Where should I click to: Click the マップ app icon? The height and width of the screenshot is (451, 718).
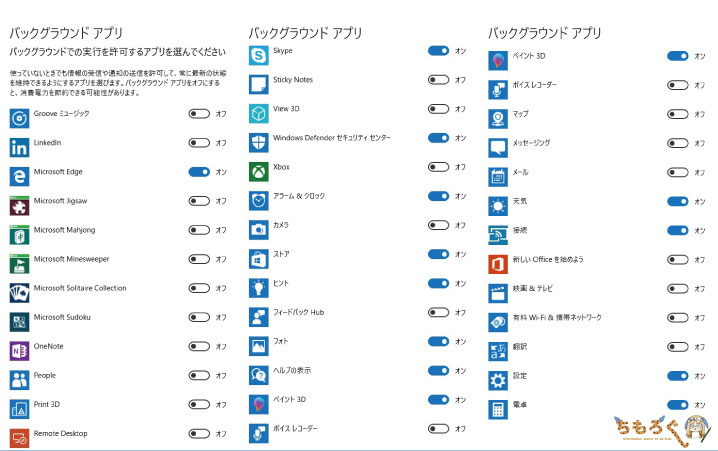click(498, 119)
